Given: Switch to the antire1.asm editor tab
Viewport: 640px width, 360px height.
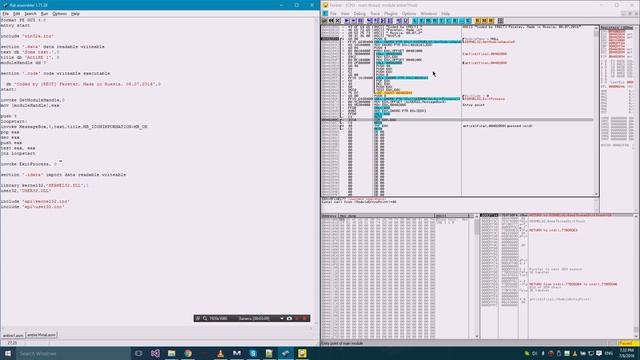Looking at the screenshot, I should point(13,335).
